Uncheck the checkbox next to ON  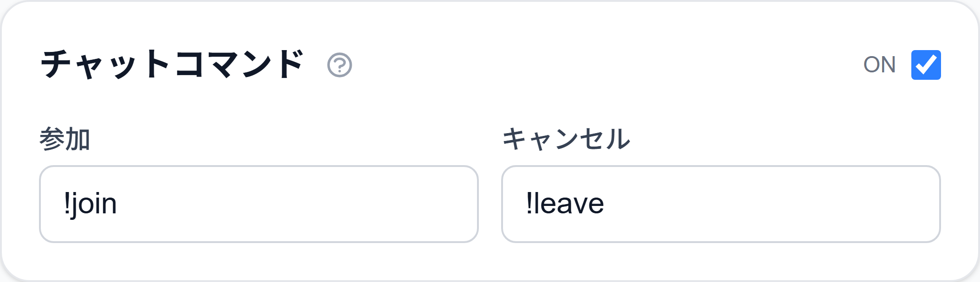[926, 65]
